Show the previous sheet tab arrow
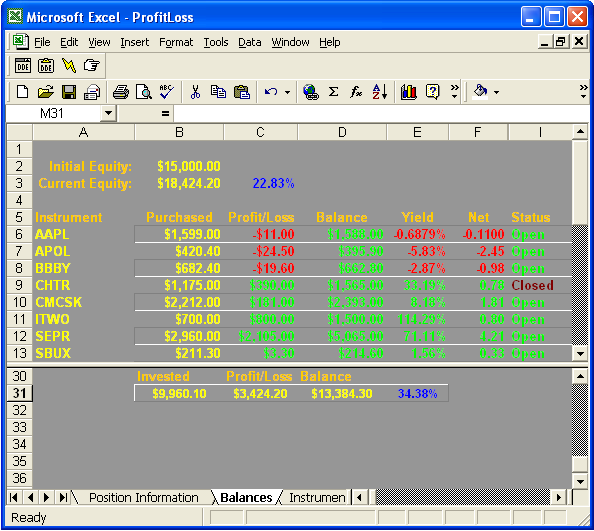The width and height of the screenshot is (594, 531). [x=30, y=497]
